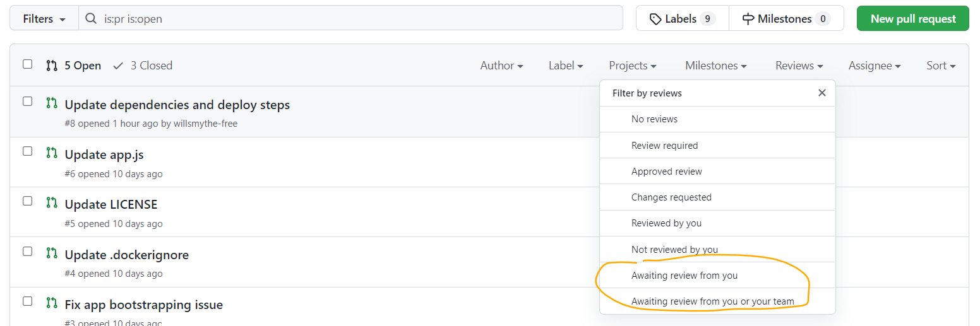Click the '#6 opened 10 days ago' text
The height and width of the screenshot is (326, 980).
tap(114, 173)
